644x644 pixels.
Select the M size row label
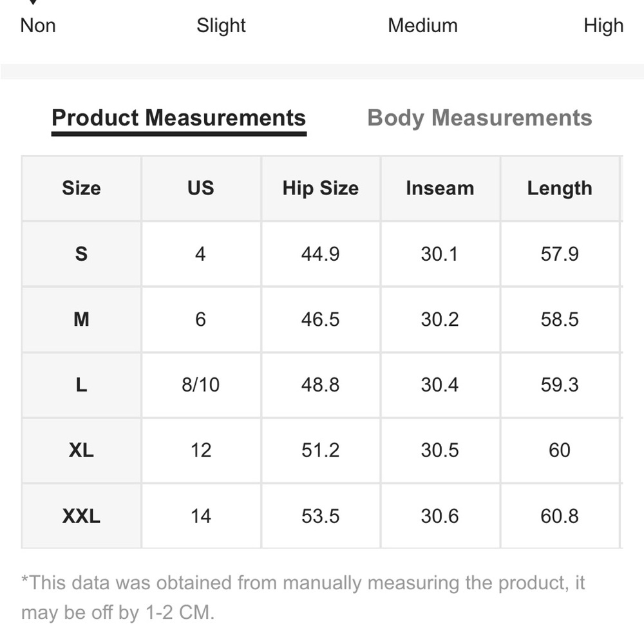pyautogui.click(x=81, y=319)
